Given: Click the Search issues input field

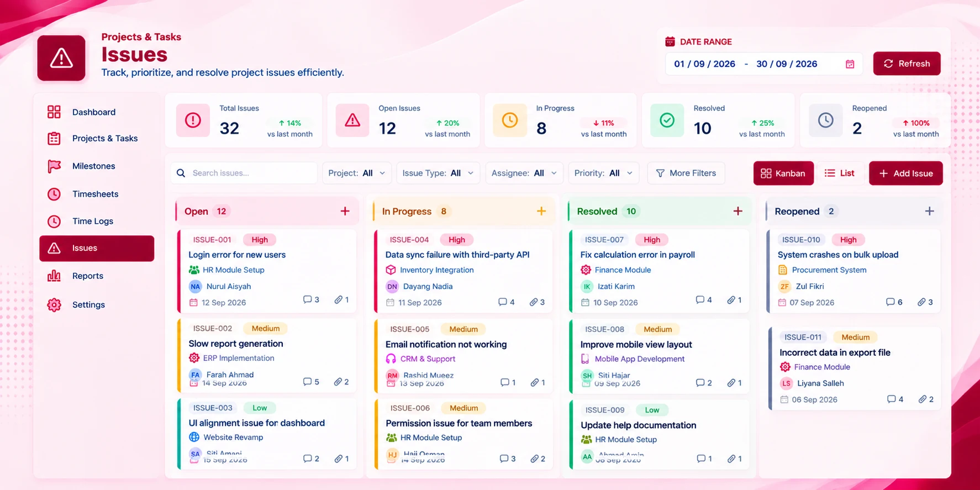Looking at the screenshot, I should point(244,173).
